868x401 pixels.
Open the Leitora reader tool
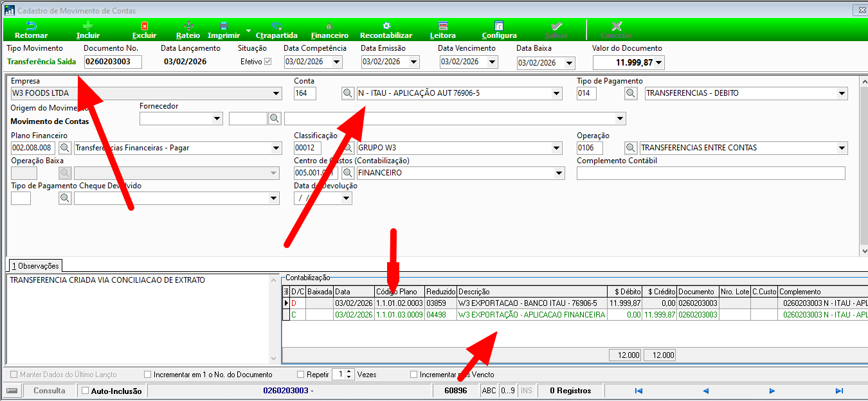coord(442,30)
